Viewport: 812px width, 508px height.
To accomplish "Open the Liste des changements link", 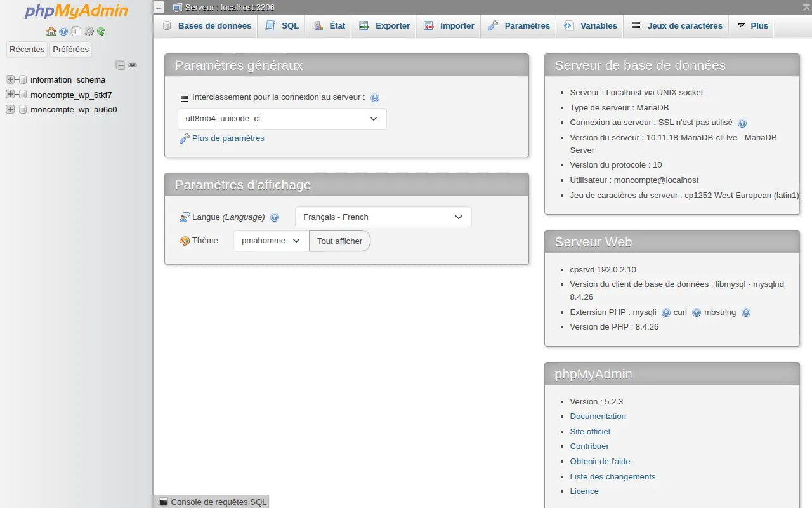I will click(x=613, y=477).
